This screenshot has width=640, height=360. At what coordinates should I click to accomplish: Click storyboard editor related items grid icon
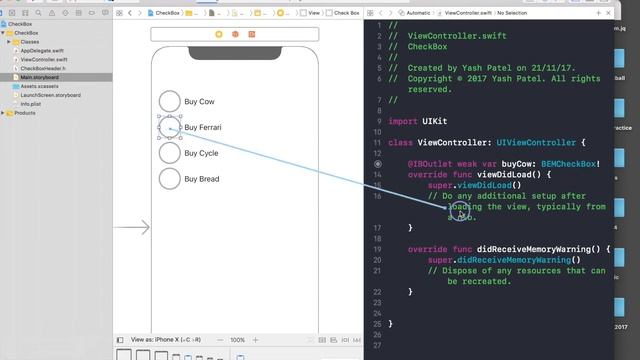click(x=119, y=13)
